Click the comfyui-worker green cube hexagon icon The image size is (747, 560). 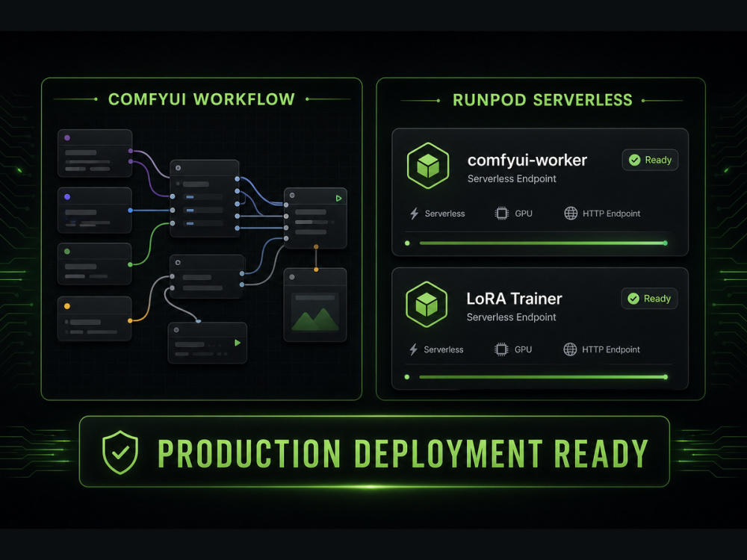(428, 166)
